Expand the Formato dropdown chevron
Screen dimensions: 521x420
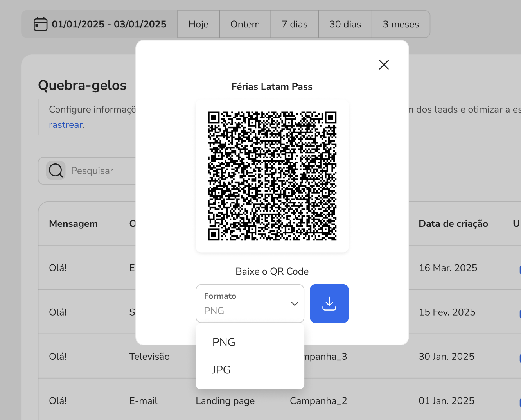pyautogui.click(x=295, y=304)
